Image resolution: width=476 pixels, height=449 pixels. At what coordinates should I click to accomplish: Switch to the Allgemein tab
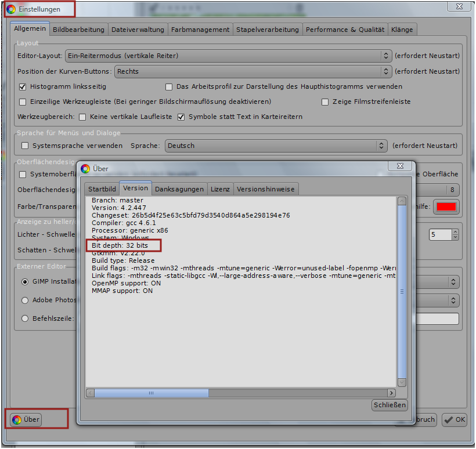pyautogui.click(x=30, y=29)
